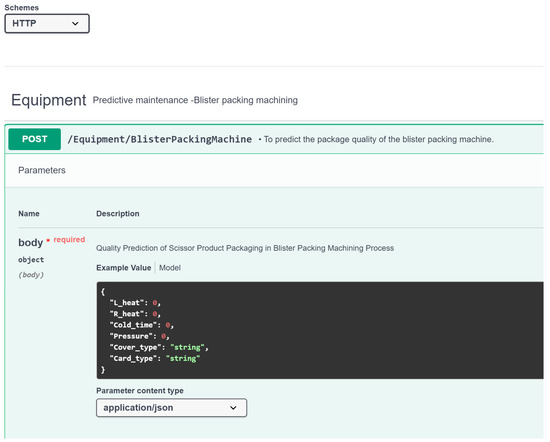This screenshot has height=442, width=550.
Task: Select the "Pressure" line in example JSON
Action: 140,336
